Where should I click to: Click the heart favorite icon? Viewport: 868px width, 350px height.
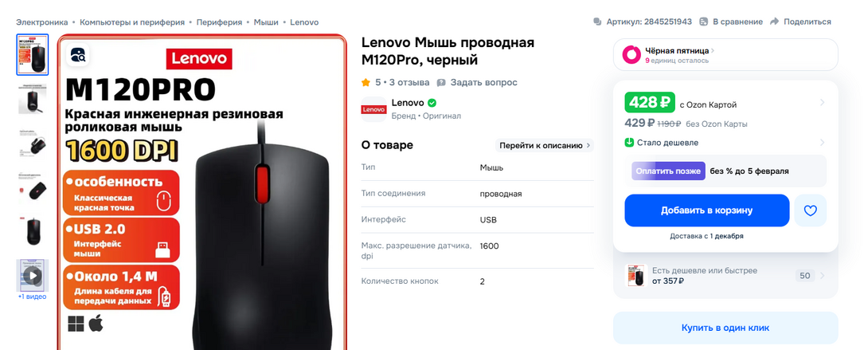(x=811, y=210)
